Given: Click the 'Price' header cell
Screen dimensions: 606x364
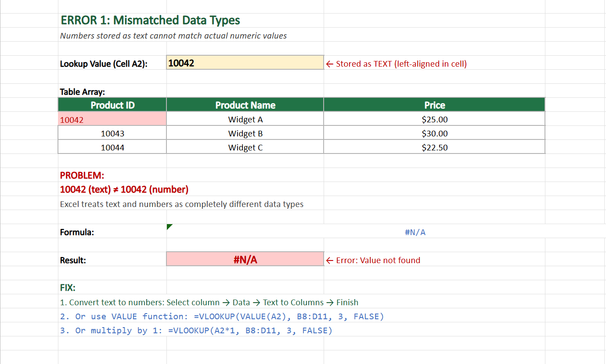Looking at the screenshot, I should pos(435,105).
